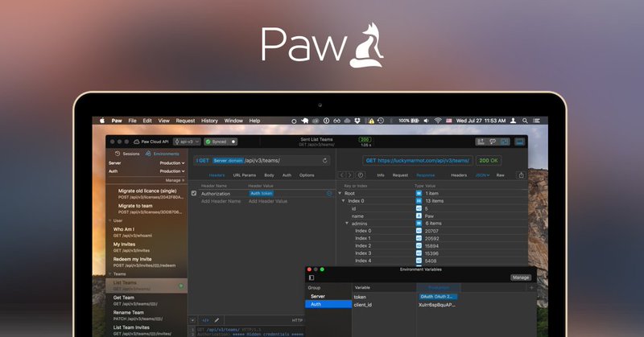Go to next response with forward arrow

350,175
